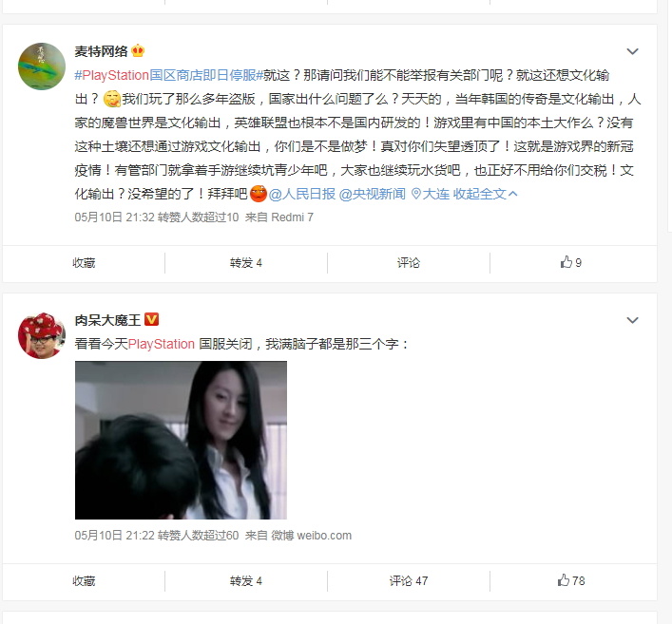The image size is (672, 624).
Task: Open options chevron on 肉呆大魔王's post
Action: click(x=633, y=320)
